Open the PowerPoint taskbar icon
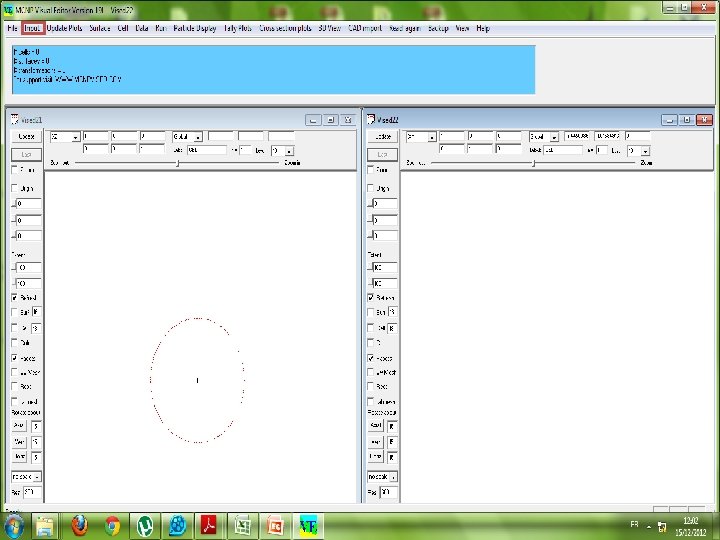 275,525
